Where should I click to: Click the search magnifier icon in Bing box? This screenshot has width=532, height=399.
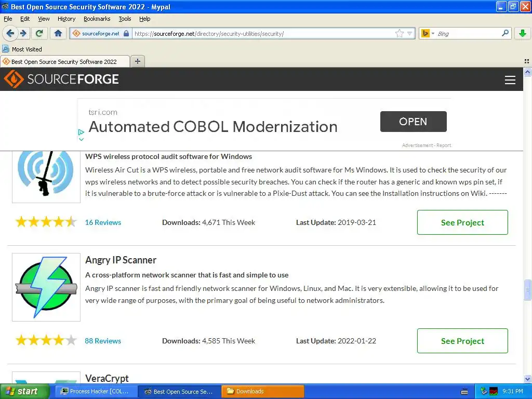coord(505,33)
